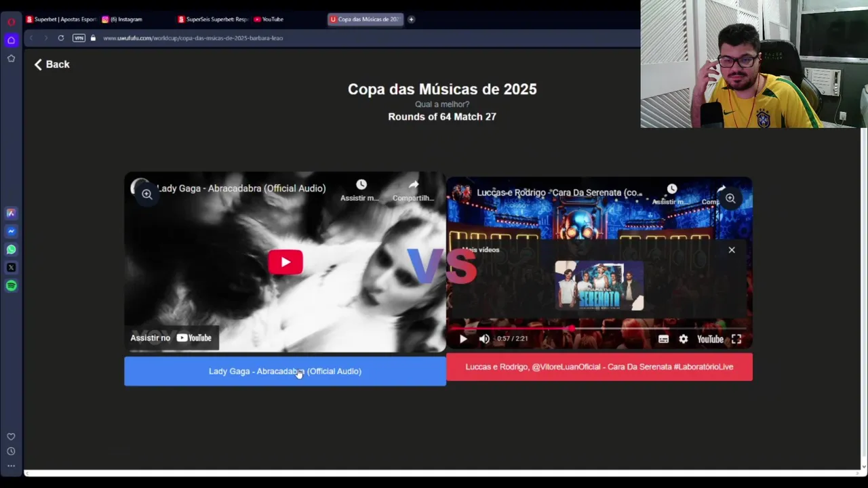Switch to SuperSeis Superbet tab
The width and height of the screenshot is (868, 488).
point(212,19)
